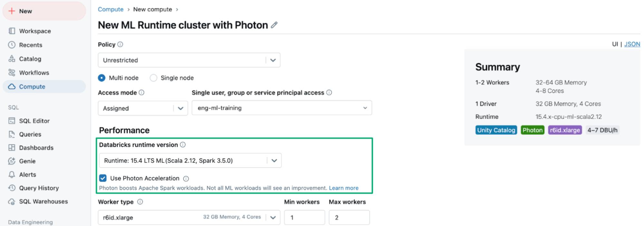The width and height of the screenshot is (644, 226).
Task: Select the Multi node radio button
Action: (x=101, y=78)
